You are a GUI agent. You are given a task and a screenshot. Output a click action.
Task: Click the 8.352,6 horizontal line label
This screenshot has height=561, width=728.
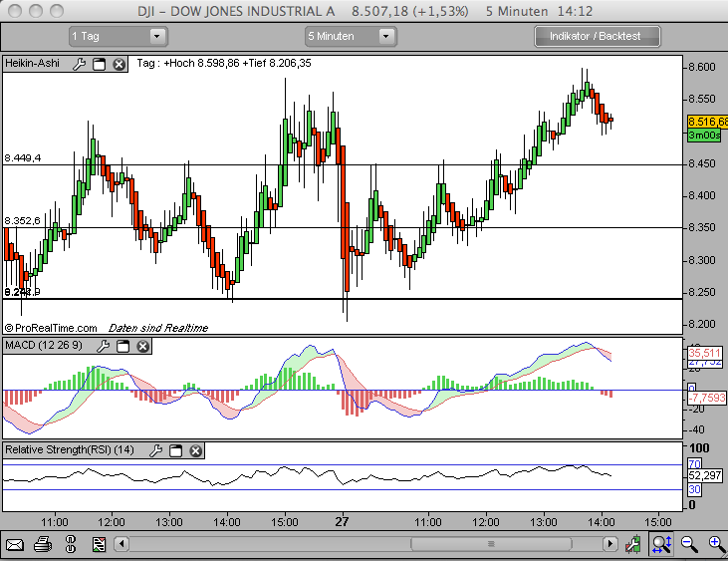[x=22, y=220]
